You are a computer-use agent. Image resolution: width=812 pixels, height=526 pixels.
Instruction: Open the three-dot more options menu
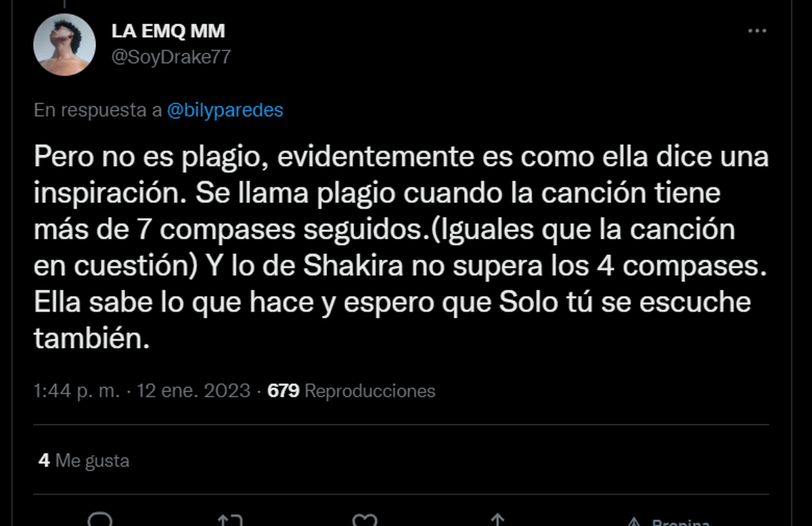[x=757, y=31]
